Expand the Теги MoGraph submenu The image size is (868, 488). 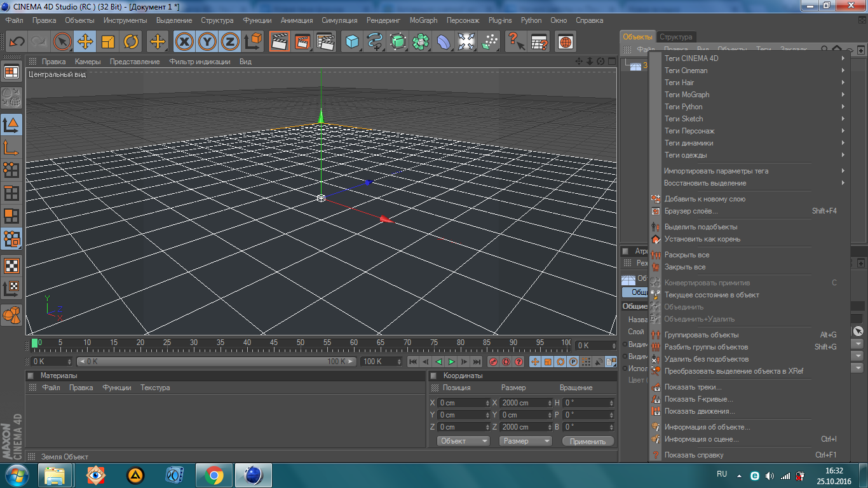click(x=750, y=95)
